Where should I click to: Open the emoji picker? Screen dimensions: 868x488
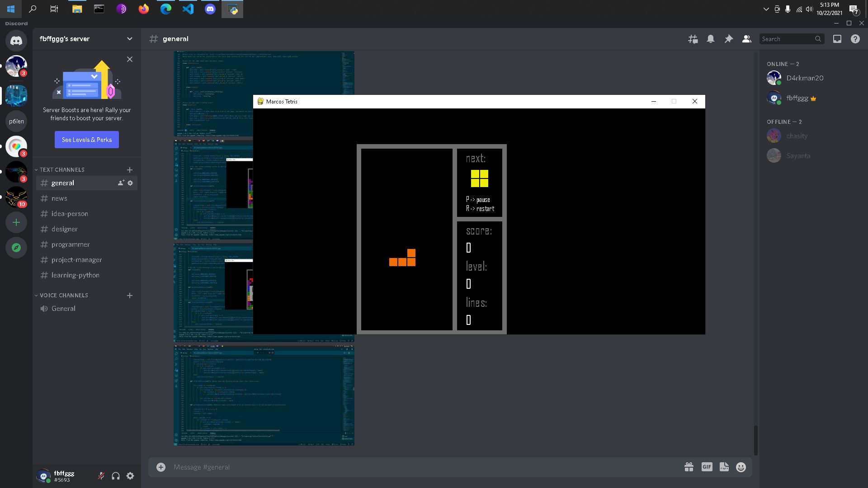[x=741, y=467]
